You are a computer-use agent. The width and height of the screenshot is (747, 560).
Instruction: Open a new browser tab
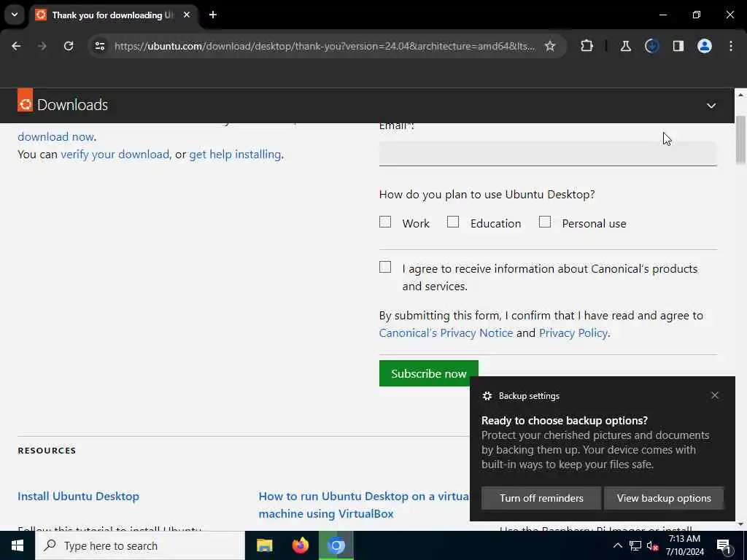[x=213, y=15]
